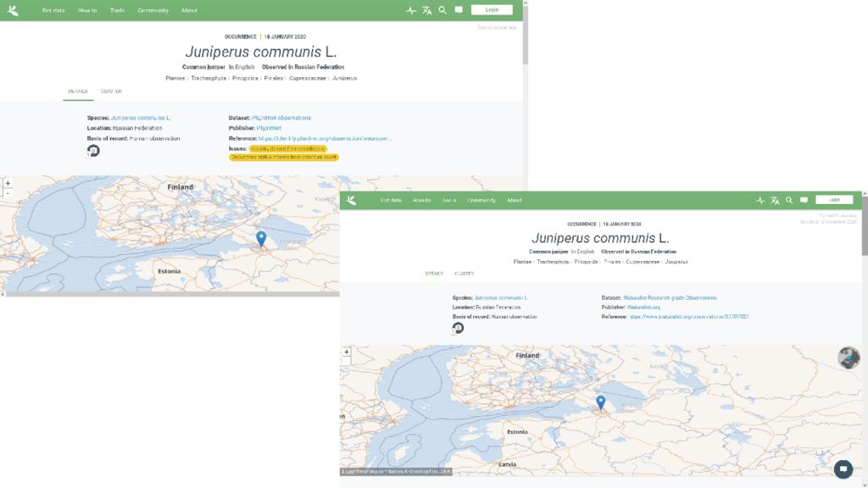Screen dimensions: 868x488
Task: Click horizontal scrollbar below PlantNet page map
Action: (171, 294)
